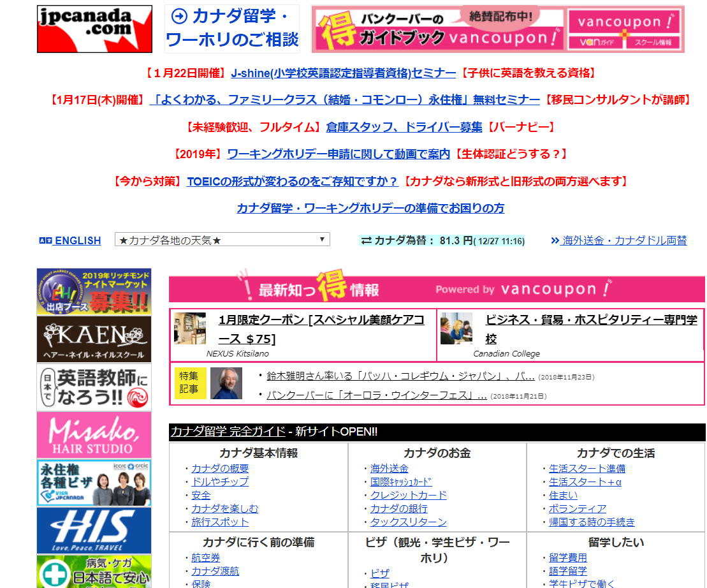The width and height of the screenshot is (707, 588).
Task: Open the TOEIC format change link
Action: coord(292,181)
